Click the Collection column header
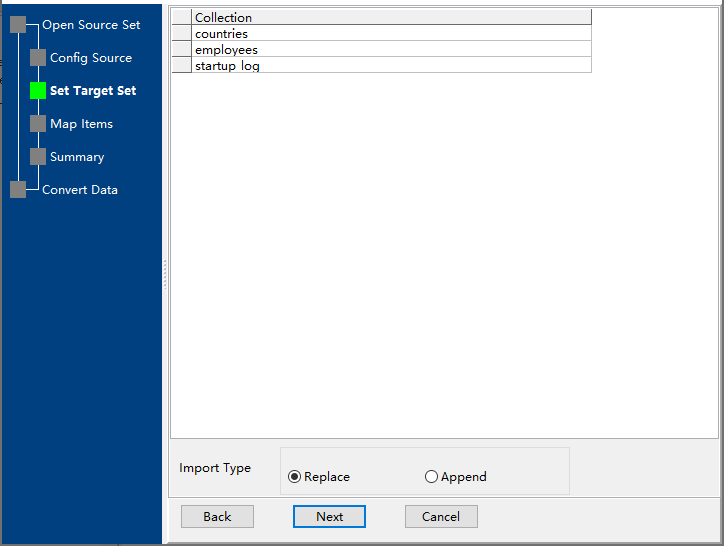The image size is (724, 546). (x=390, y=18)
